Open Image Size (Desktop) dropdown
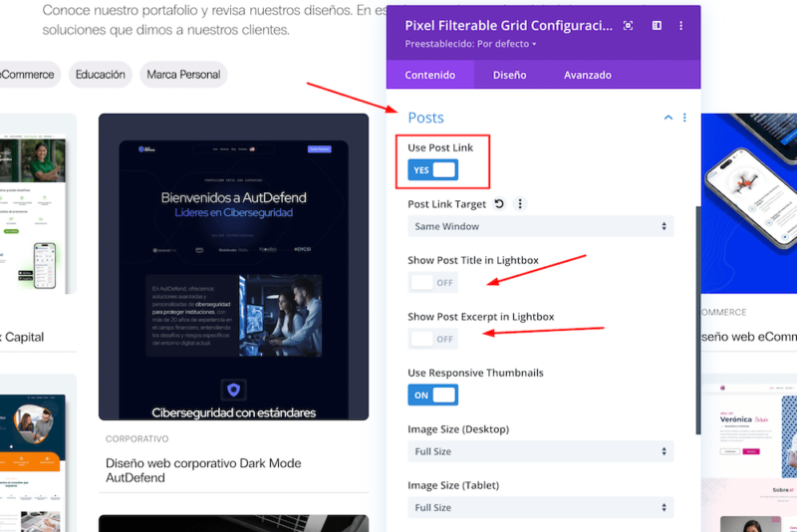The width and height of the screenshot is (797, 532). [x=540, y=452]
